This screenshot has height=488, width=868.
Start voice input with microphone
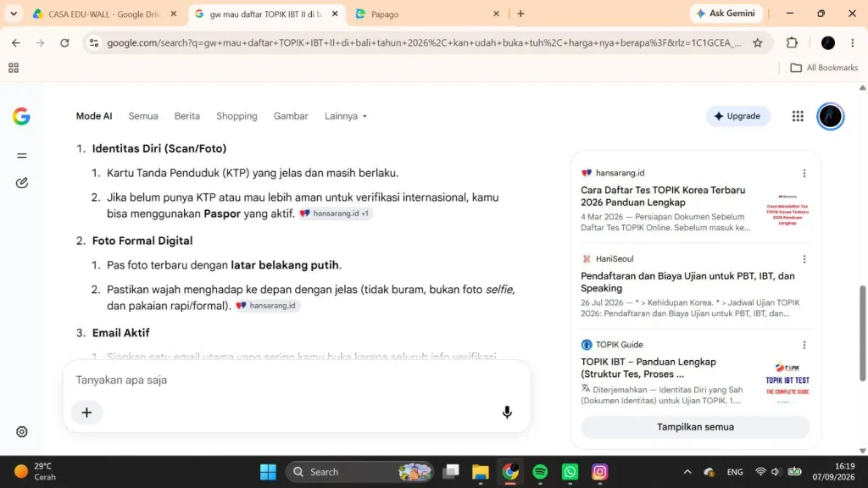tap(507, 413)
